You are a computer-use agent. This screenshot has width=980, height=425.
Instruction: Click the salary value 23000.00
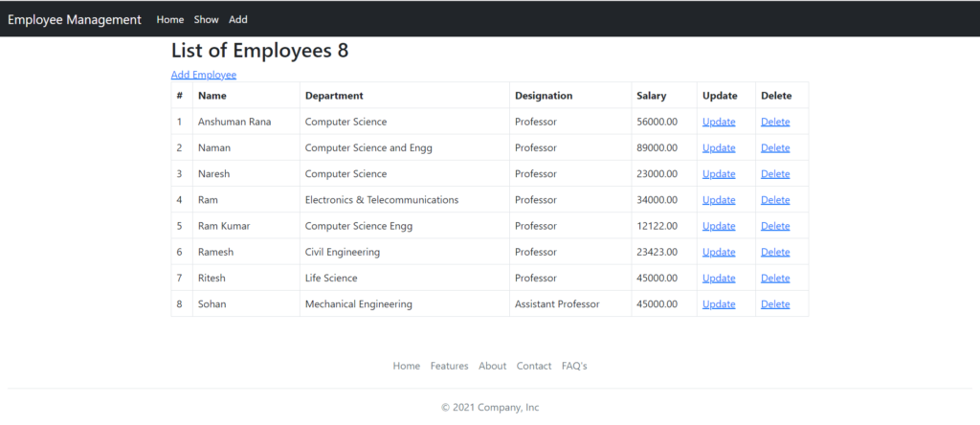point(657,174)
